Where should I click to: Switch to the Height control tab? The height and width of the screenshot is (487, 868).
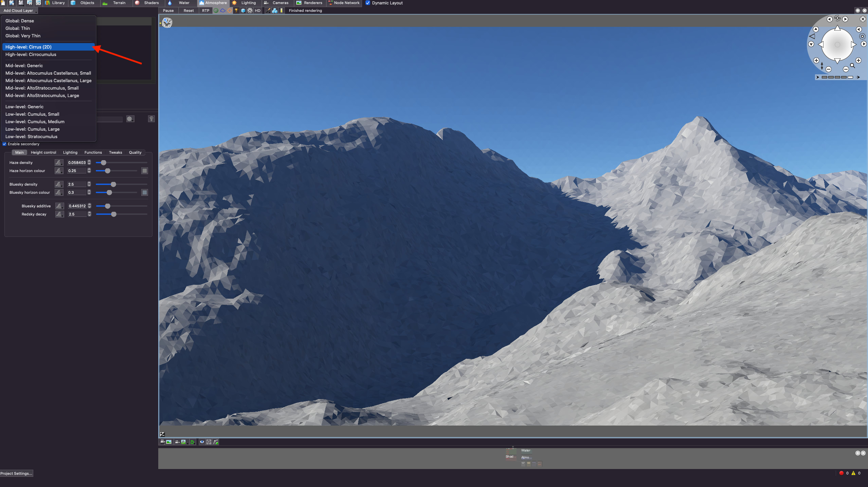tap(43, 152)
